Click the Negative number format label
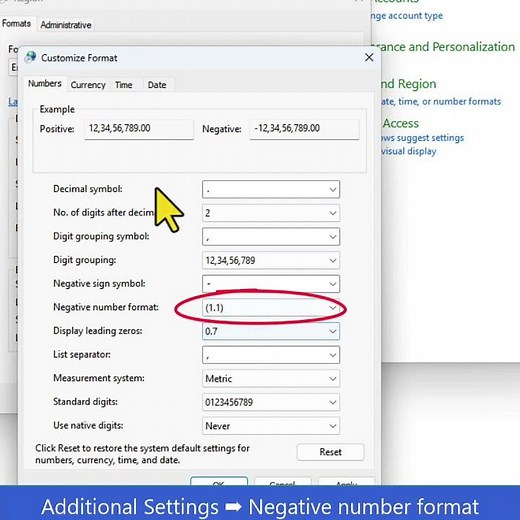The image size is (520, 520). click(x=106, y=307)
